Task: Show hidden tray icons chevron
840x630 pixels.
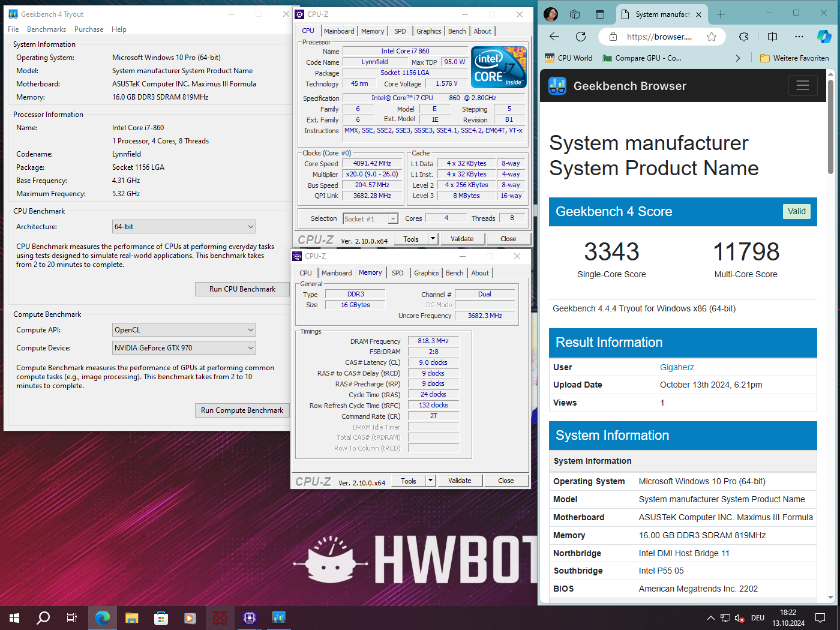Action: pos(711,618)
